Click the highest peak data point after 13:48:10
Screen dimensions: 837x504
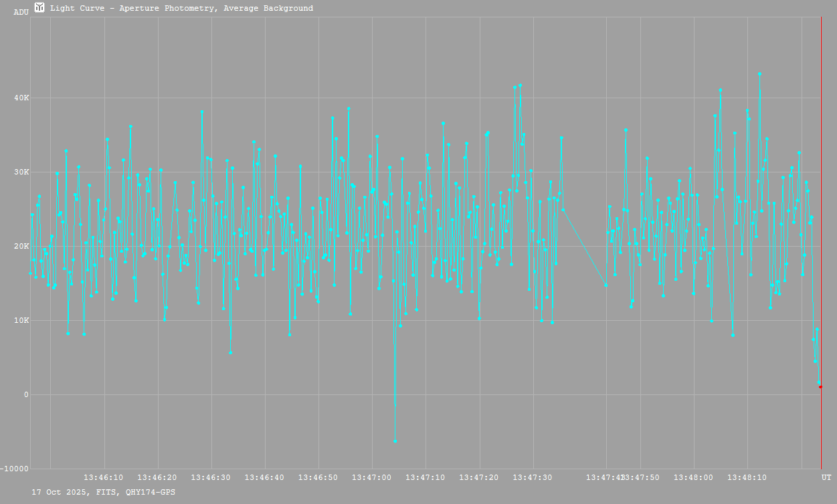coord(759,74)
